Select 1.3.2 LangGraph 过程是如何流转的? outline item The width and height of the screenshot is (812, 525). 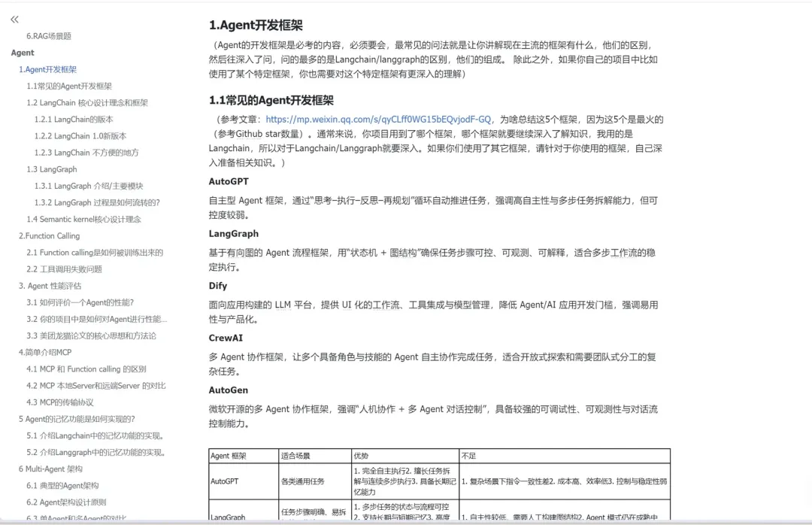pos(97,202)
